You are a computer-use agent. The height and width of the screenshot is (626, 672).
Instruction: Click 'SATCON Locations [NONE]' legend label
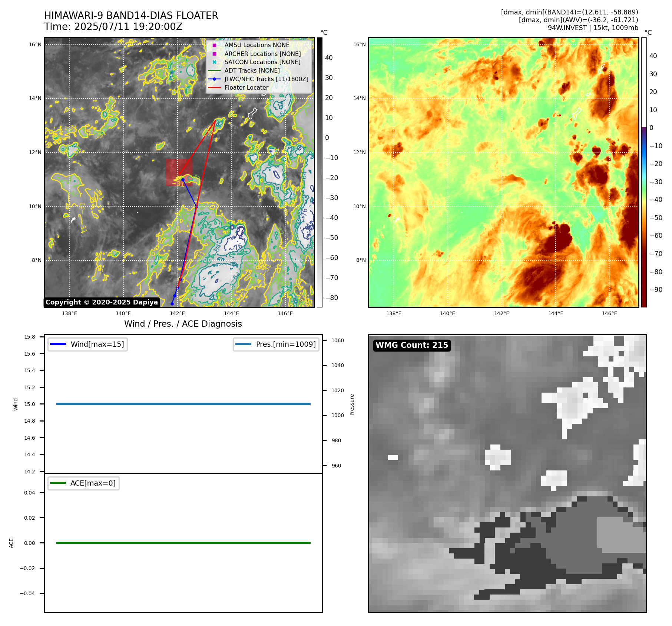pos(262,62)
